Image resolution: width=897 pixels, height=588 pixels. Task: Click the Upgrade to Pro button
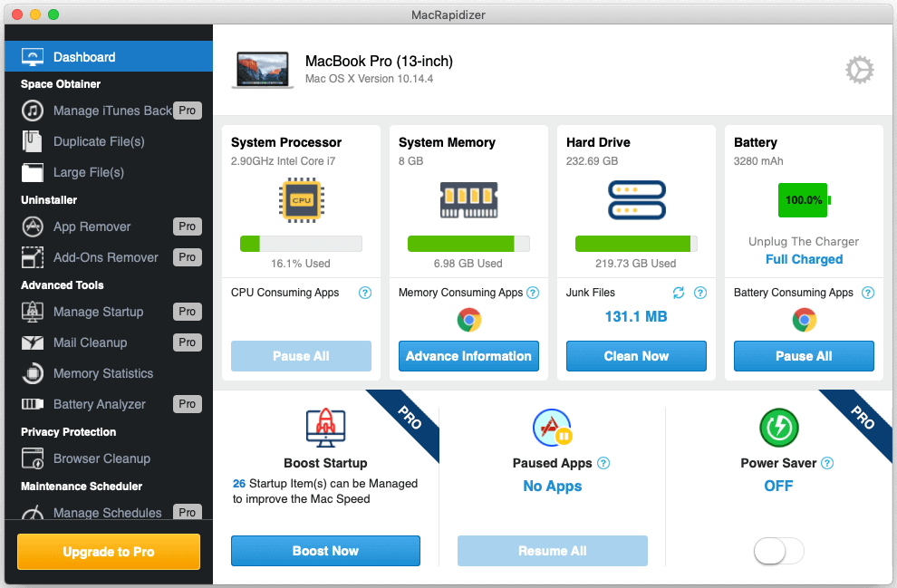click(109, 552)
